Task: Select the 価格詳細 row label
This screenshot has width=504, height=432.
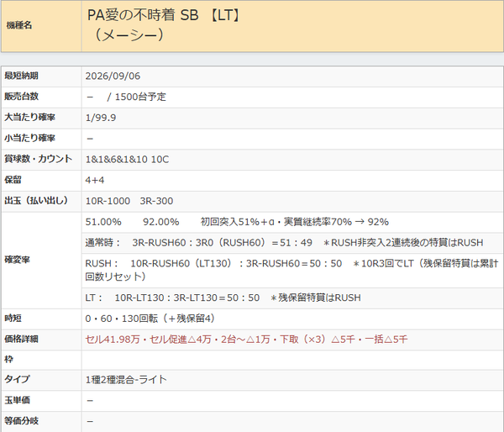Action: tap(21, 339)
